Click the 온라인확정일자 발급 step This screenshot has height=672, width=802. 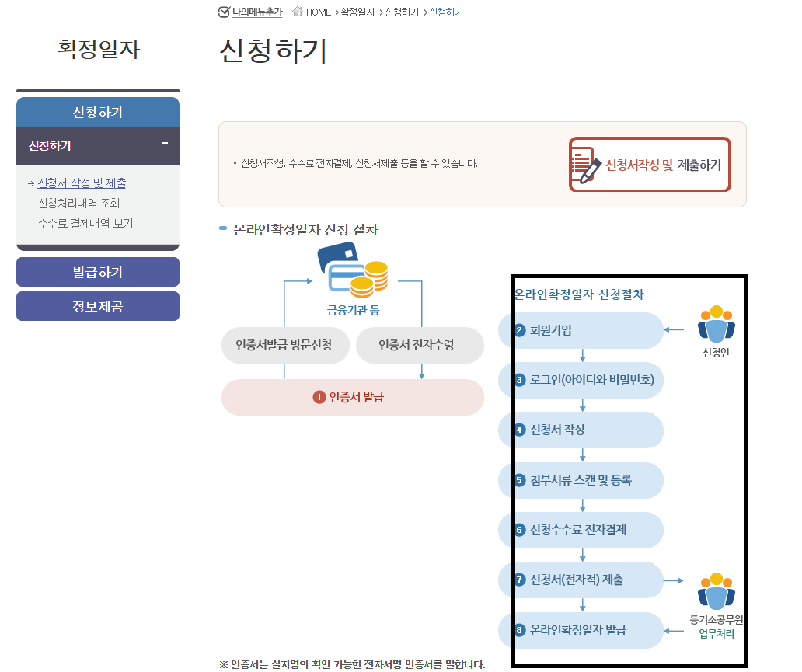(581, 630)
